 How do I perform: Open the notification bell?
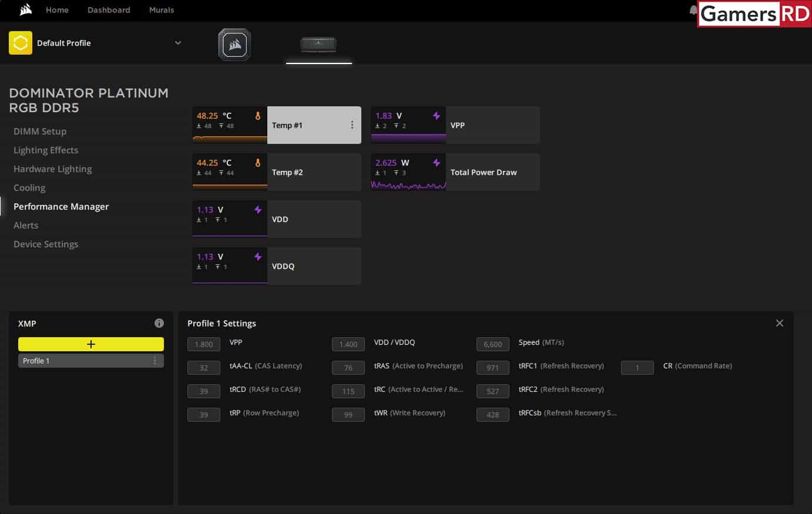pyautogui.click(x=693, y=10)
